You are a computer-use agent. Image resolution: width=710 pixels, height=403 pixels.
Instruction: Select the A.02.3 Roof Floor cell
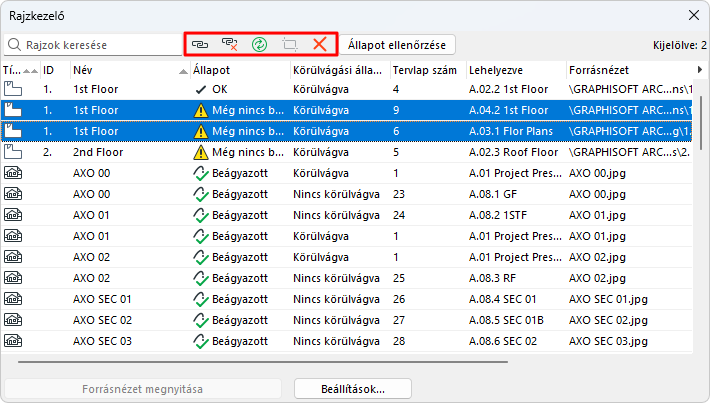tap(513, 152)
